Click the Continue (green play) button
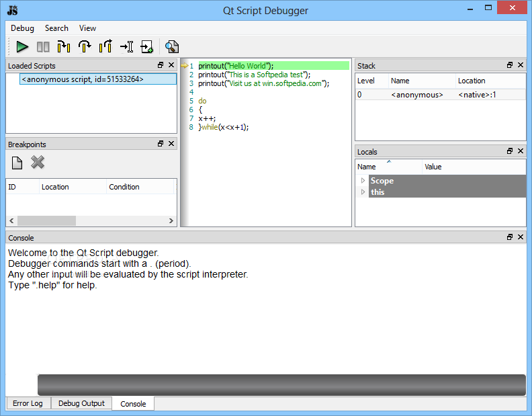Image resolution: width=532 pixels, height=416 pixels. click(22, 47)
